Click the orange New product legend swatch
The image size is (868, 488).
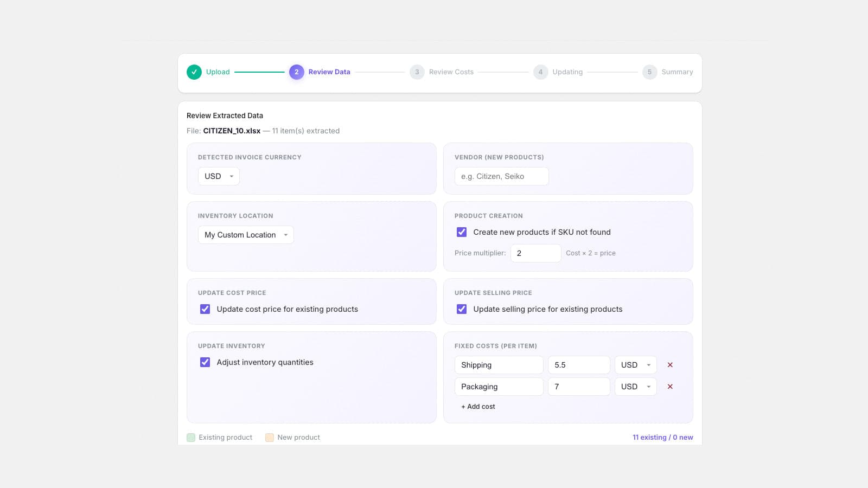(270, 438)
